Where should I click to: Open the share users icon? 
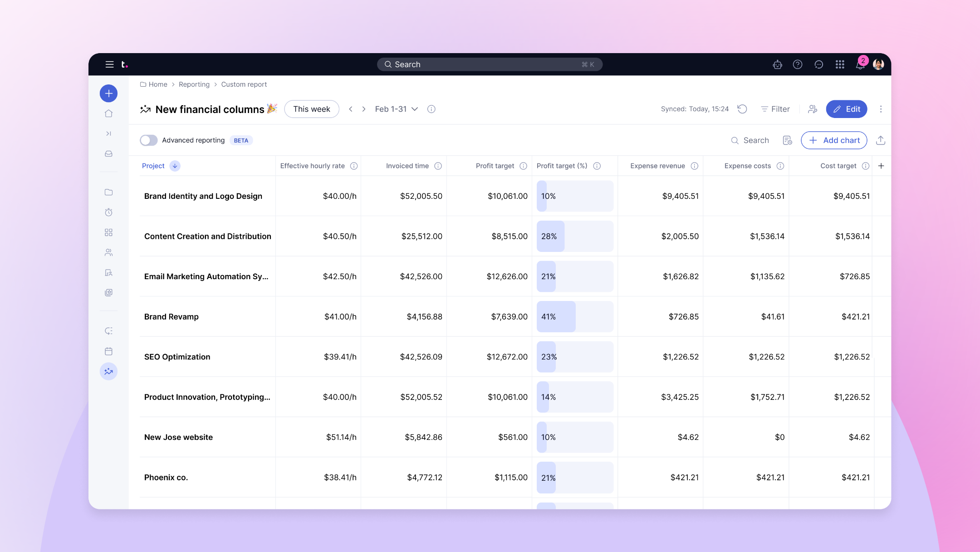813,109
